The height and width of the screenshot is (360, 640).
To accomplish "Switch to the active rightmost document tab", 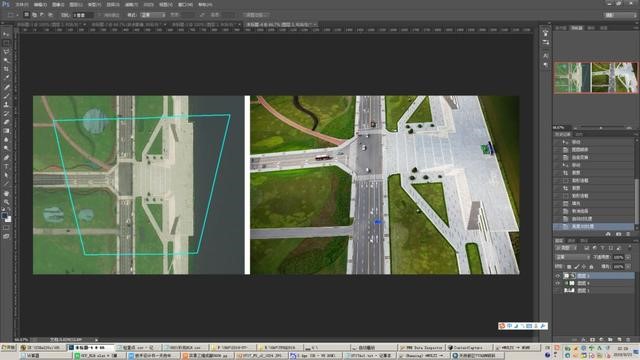I will 281,24.
